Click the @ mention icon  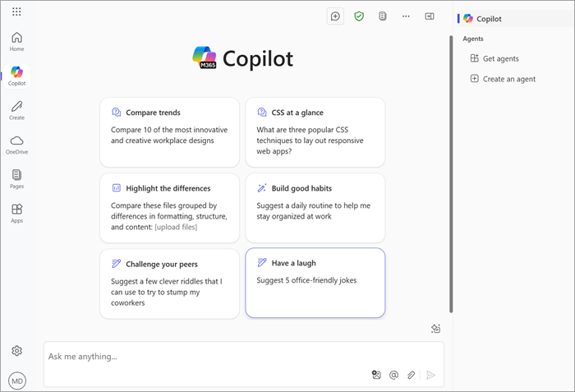coord(393,375)
